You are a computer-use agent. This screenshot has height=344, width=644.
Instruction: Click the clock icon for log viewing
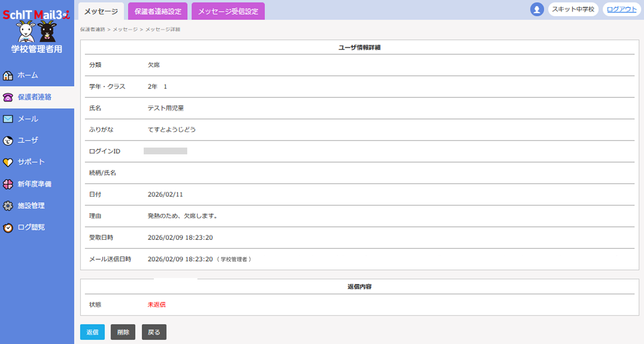(x=8, y=227)
